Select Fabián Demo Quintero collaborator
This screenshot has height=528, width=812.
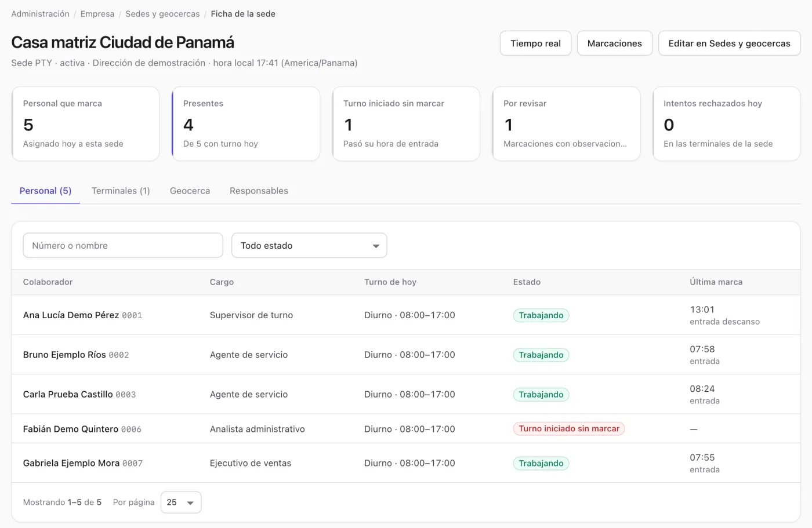[x=71, y=429]
